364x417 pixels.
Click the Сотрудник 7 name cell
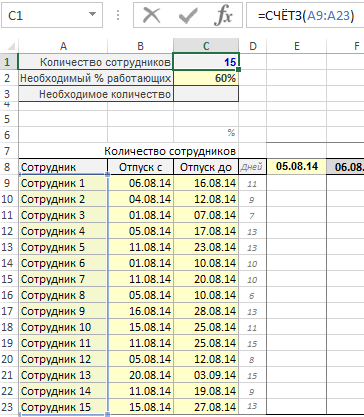point(63,279)
